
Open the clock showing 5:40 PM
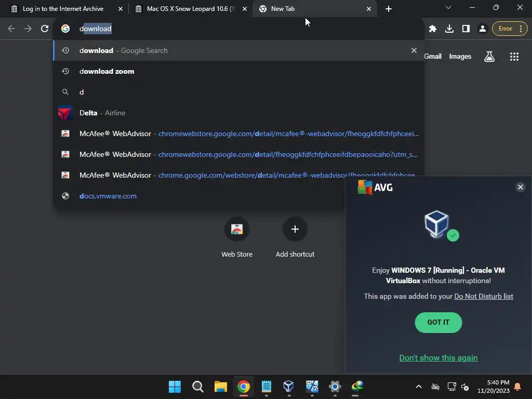click(x=494, y=387)
